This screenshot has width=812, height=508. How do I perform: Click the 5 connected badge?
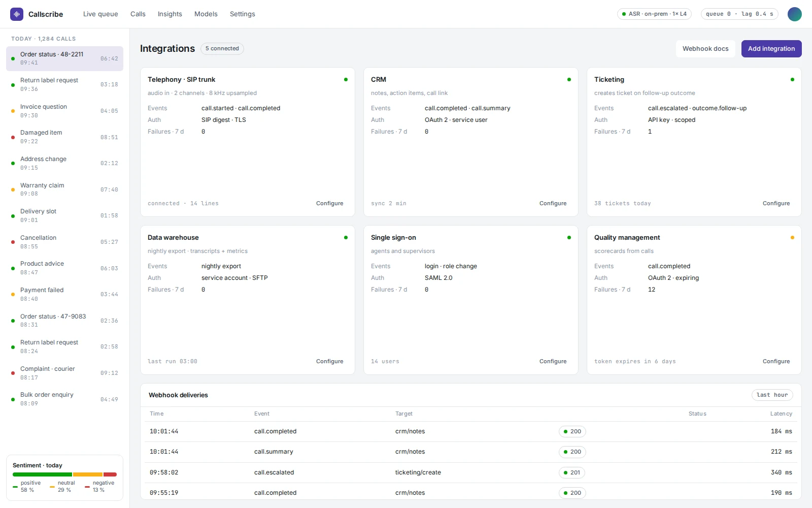(222, 49)
